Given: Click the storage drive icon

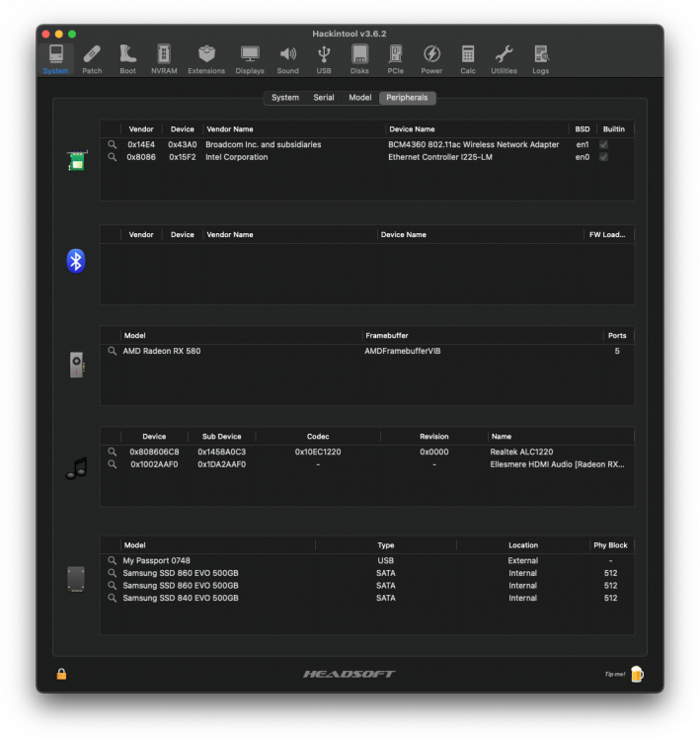Looking at the screenshot, I should pyautogui.click(x=76, y=579).
